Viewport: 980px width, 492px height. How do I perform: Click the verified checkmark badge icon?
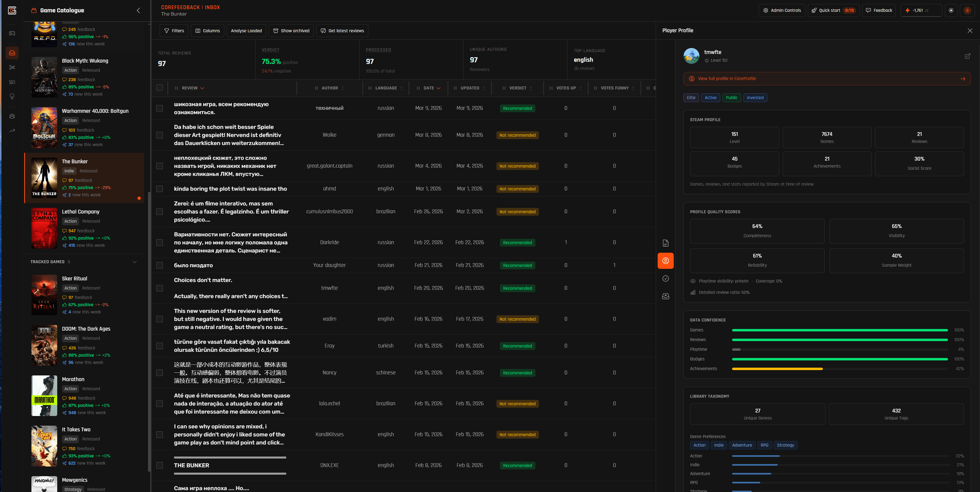[665, 279]
